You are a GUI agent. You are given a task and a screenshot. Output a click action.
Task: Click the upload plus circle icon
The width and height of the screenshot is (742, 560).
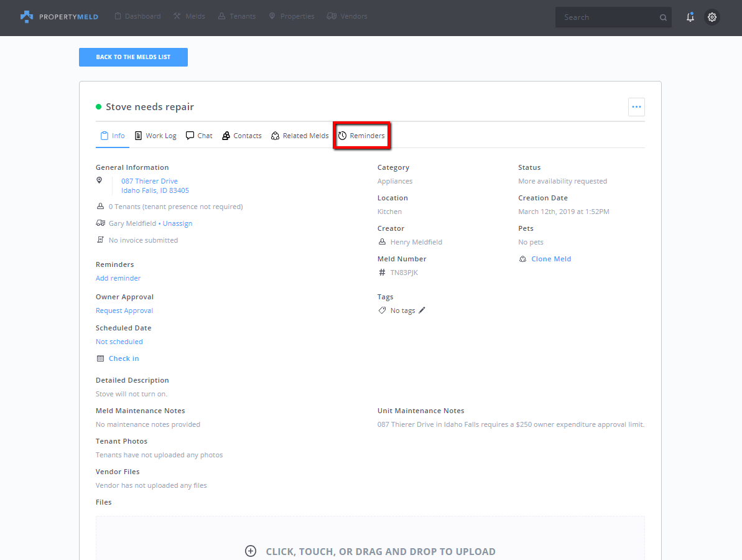coord(251,551)
